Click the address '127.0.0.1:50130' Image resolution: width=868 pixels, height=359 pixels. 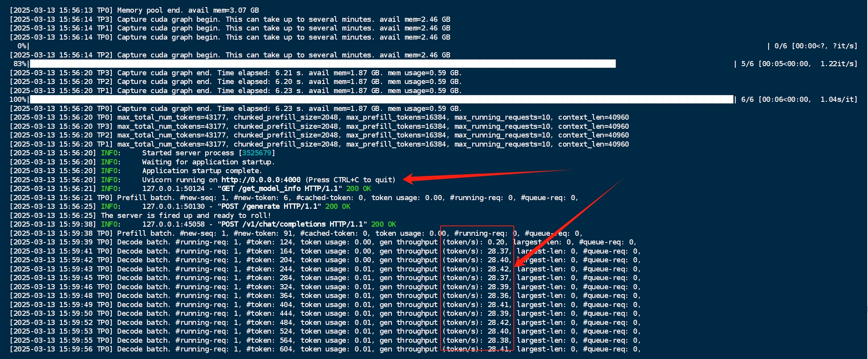[174, 206]
